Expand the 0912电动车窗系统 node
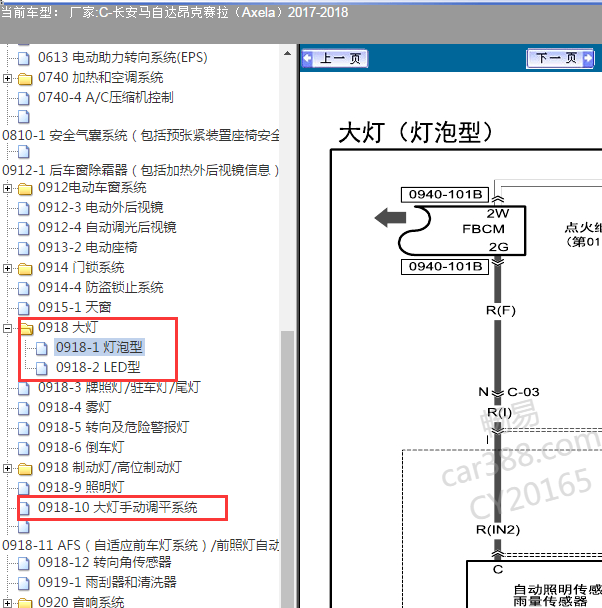602x608 pixels. tap(7, 188)
